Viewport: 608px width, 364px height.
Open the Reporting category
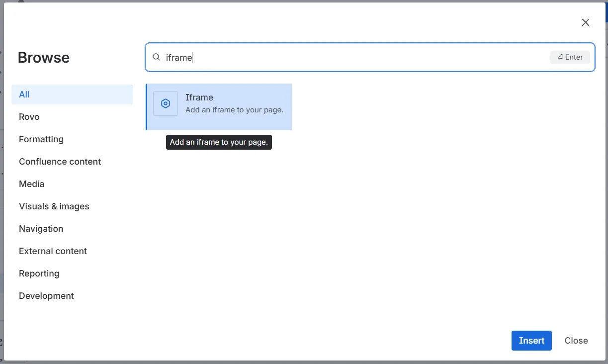39,273
